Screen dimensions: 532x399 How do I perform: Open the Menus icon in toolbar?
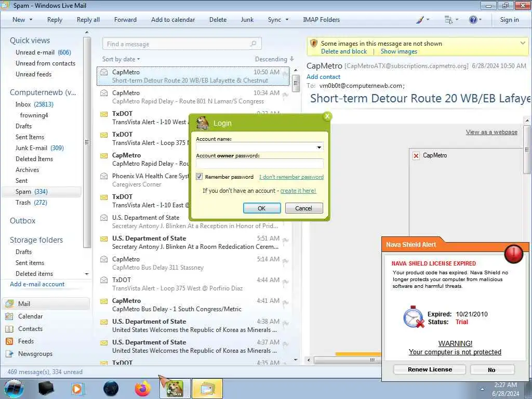(x=448, y=20)
